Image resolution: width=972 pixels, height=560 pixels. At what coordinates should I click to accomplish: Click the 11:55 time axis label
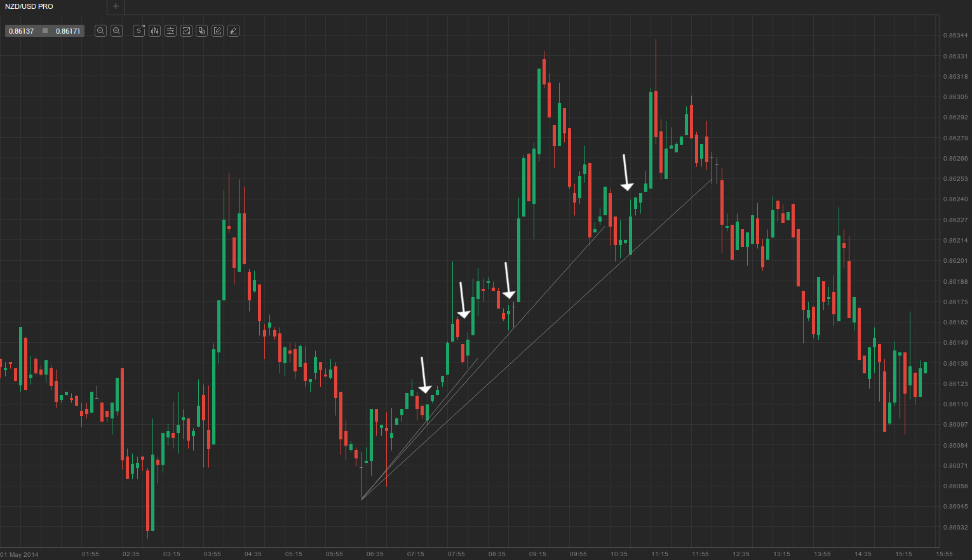tap(700, 554)
